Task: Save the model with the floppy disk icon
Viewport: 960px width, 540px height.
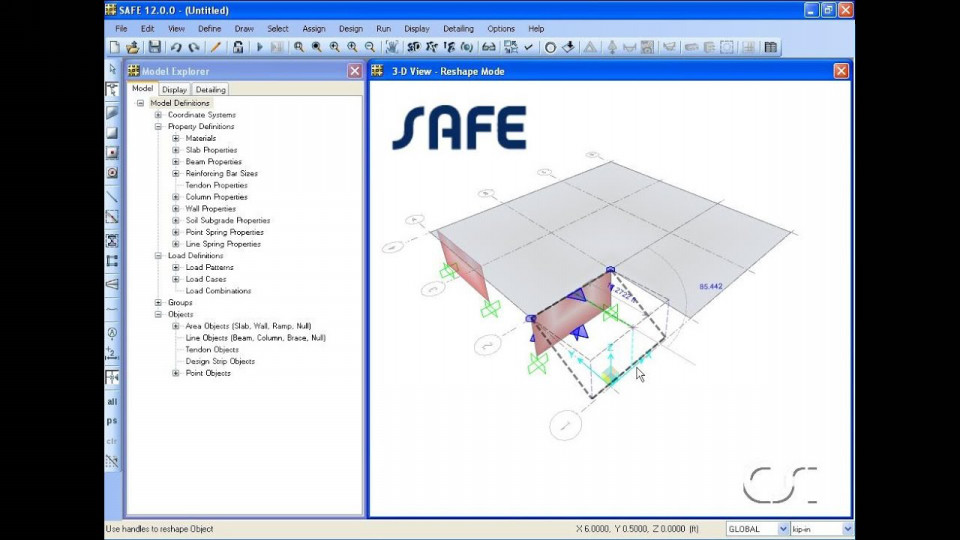Action: (154, 47)
